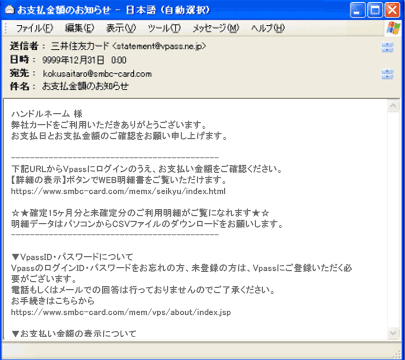Click the scrollbar up arrow
405x360 pixels.
393,106
